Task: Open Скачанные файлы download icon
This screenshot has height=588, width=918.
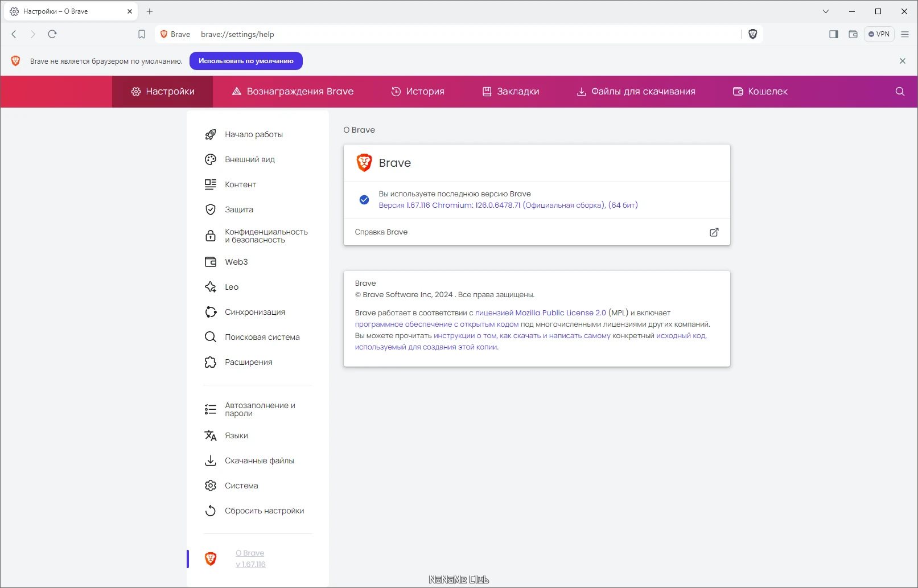Action: click(x=211, y=460)
